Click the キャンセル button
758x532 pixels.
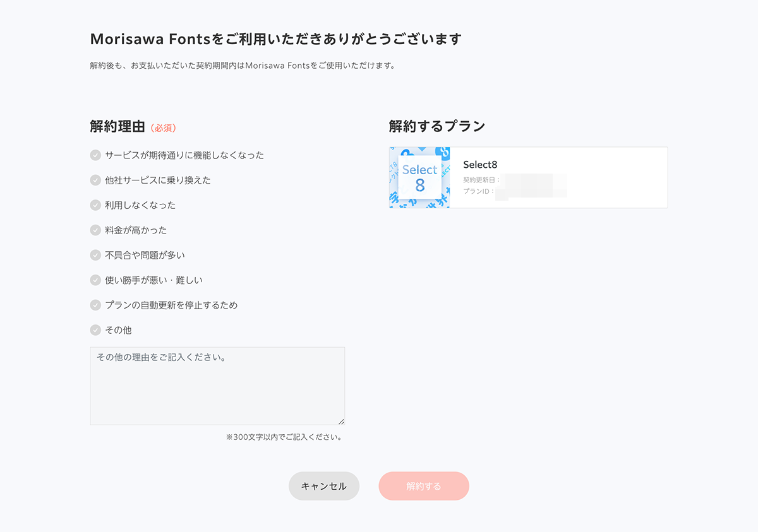[x=323, y=486]
